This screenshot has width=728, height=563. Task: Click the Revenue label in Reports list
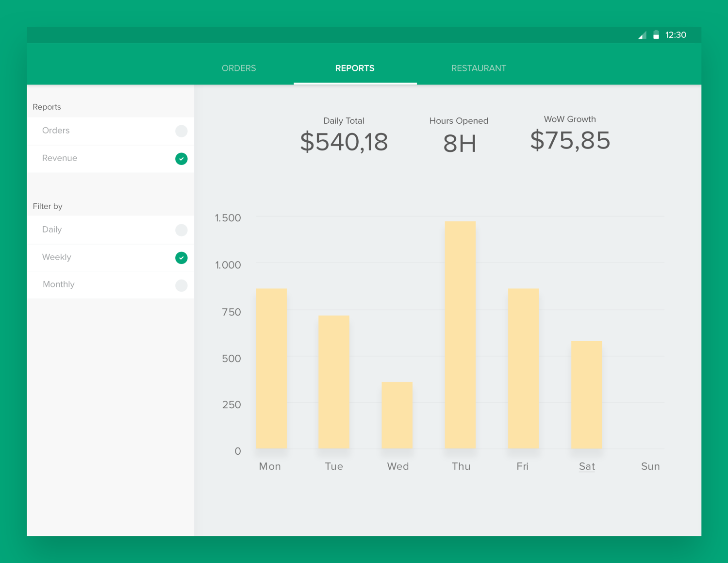[x=60, y=158]
